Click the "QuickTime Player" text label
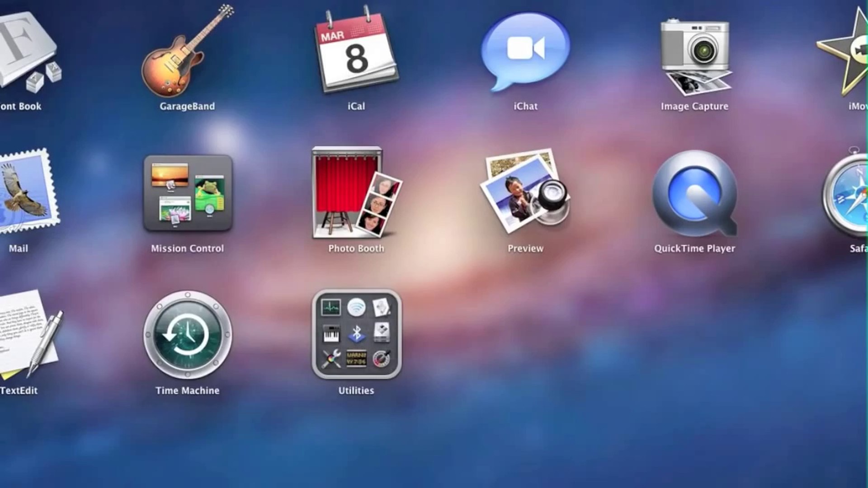Image resolution: width=868 pixels, height=488 pixels. click(694, 249)
